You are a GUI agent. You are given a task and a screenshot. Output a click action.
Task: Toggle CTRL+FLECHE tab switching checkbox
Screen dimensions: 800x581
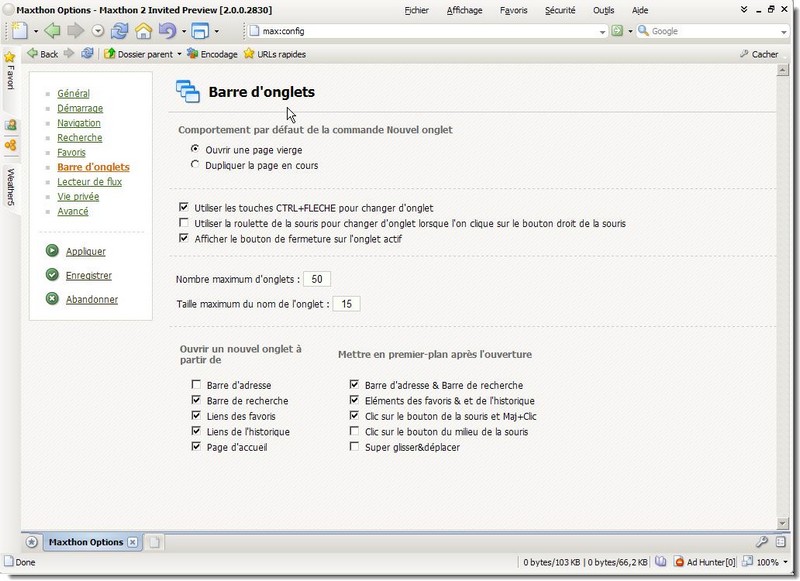pyautogui.click(x=184, y=207)
